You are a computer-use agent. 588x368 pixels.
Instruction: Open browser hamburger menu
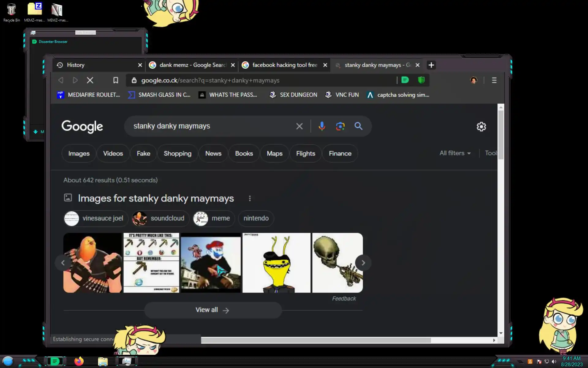494,80
